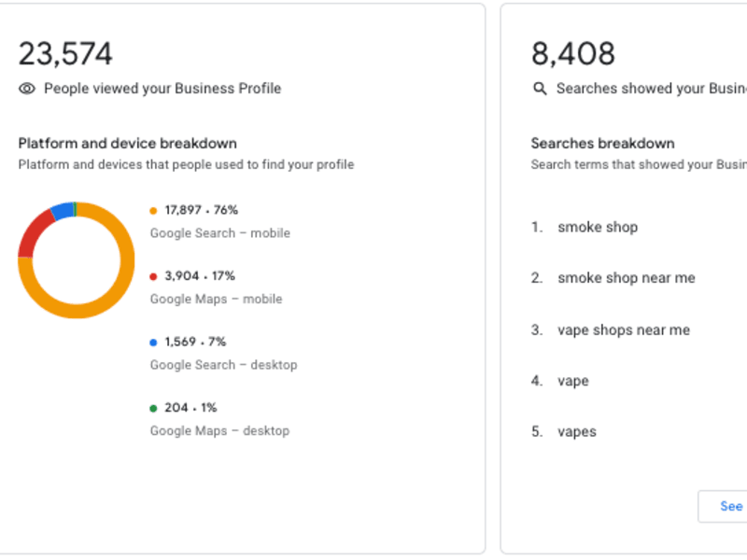Click the "Searches breakdown" heading
This screenshot has width=747, height=560.
[602, 144]
